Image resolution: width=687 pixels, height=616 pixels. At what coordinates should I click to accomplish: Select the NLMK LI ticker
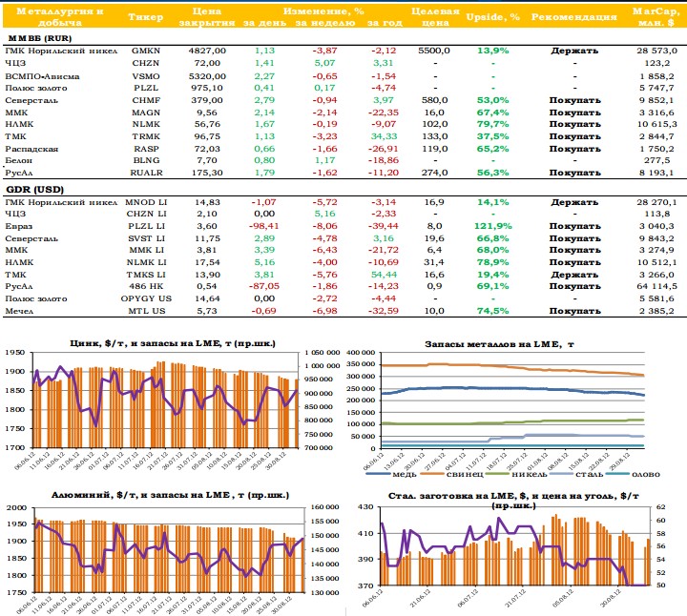click(146, 262)
